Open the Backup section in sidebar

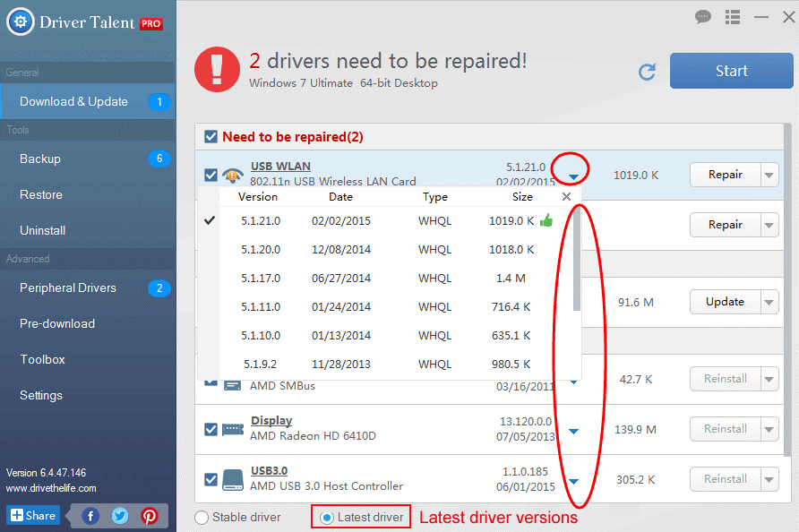pos(40,159)
